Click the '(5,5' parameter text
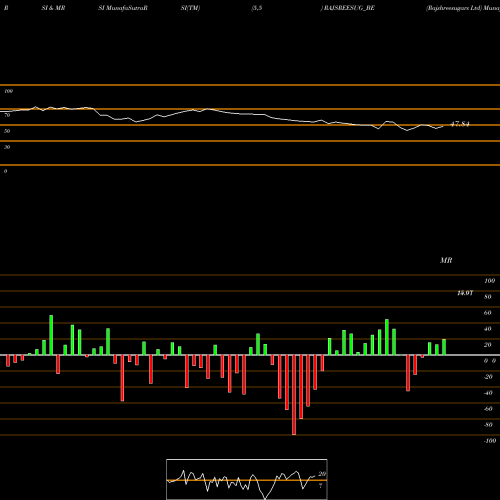The width and height of the screenshot is (500, 500). tap(257, 8)
